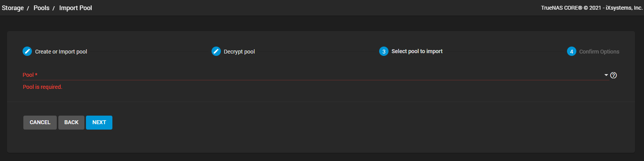Click Import Pool in the breadcrumb

point(75,8)
